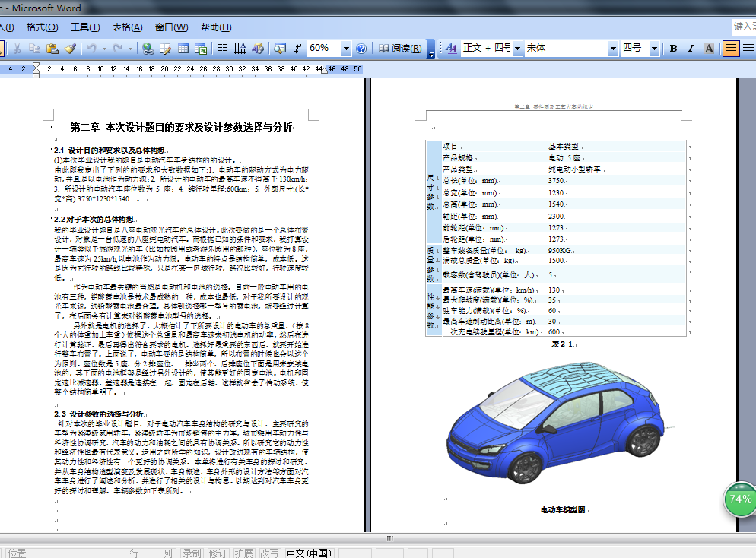This screenshot has height=558, width=756.
Task: Open the Redo history dropdown arrow
Action: [130, 48]
